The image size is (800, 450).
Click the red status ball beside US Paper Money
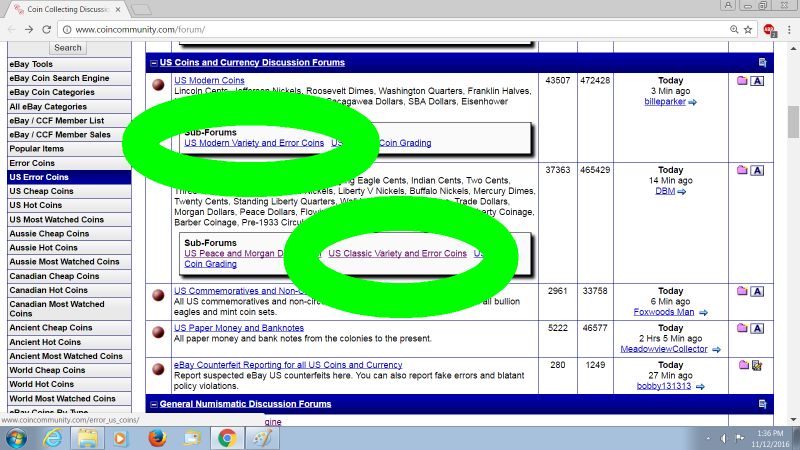[x=158, y=332]
